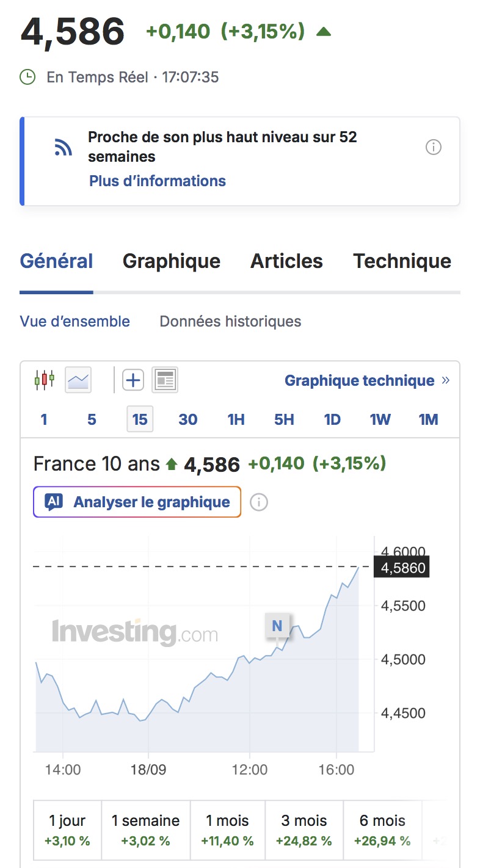Select the 1H interval

click(236, 419)
